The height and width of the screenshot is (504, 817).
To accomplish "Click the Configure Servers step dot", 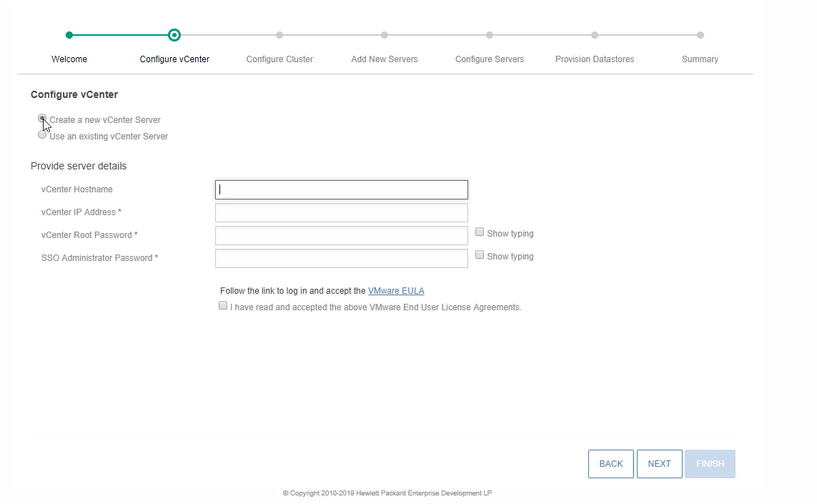I will pos(490,35).
